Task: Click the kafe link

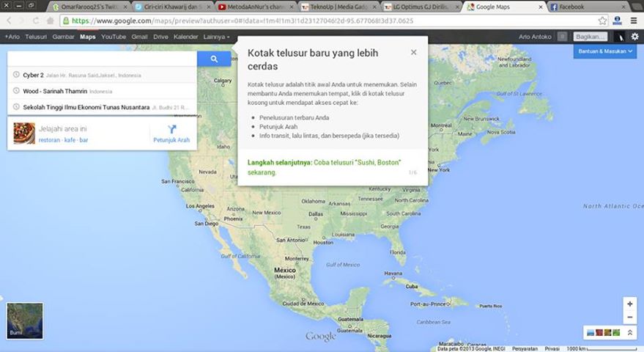Action: point(70,140)
